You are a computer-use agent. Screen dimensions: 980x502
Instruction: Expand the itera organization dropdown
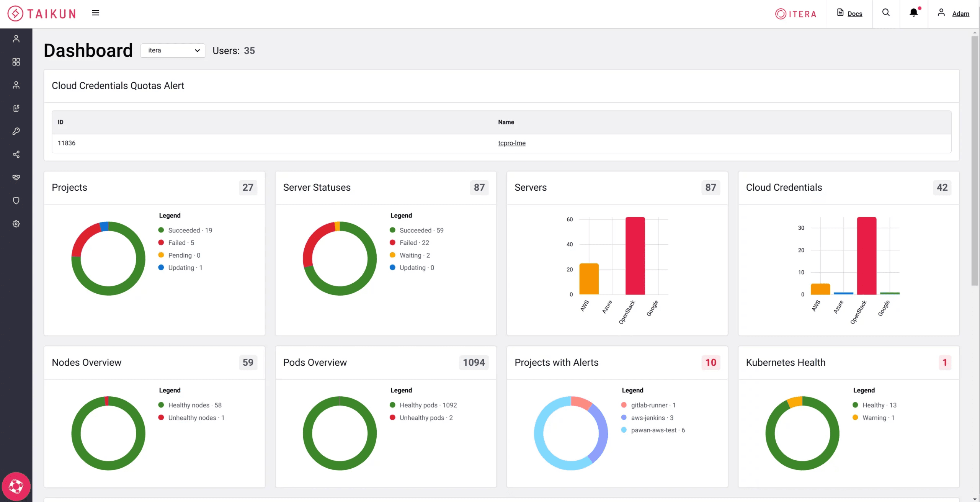[173, 51]
